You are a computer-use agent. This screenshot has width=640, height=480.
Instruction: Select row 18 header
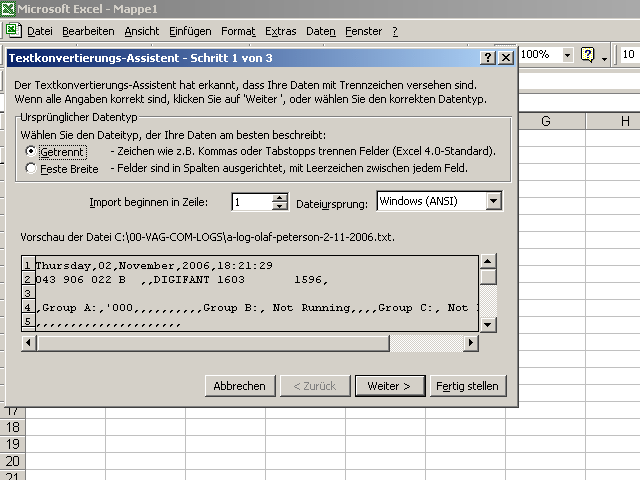[13, 427]
